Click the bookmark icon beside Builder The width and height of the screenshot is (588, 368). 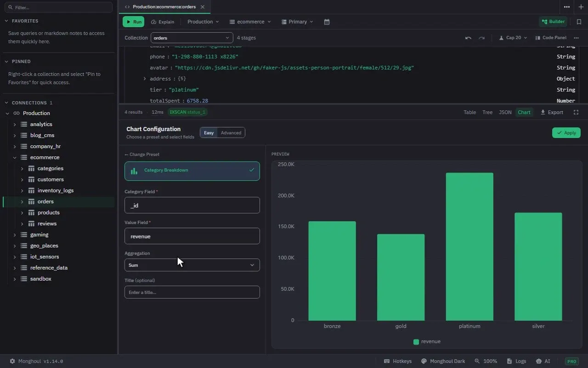click(579, 22)
